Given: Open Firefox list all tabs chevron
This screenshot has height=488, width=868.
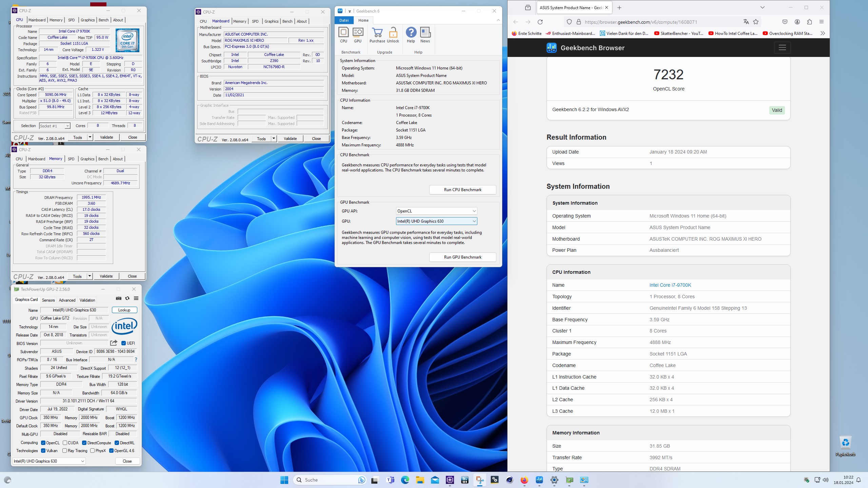Looking at the screenshot, I should 763,7.
